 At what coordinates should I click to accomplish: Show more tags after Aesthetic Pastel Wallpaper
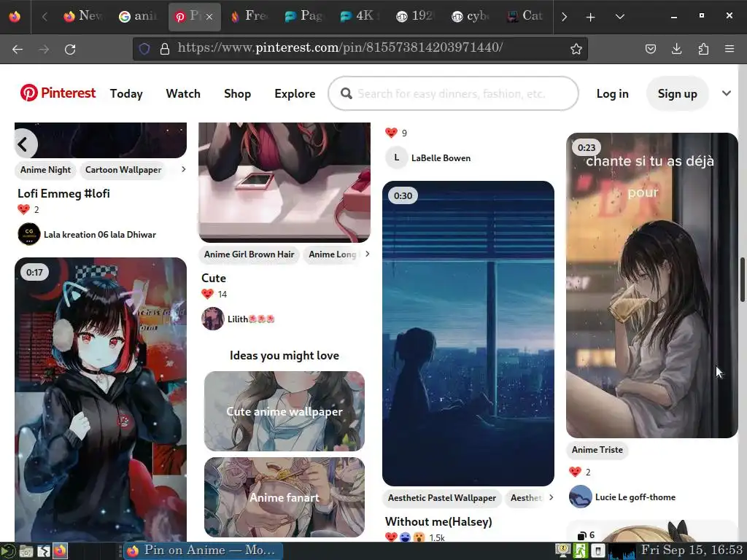coord(551,497)
